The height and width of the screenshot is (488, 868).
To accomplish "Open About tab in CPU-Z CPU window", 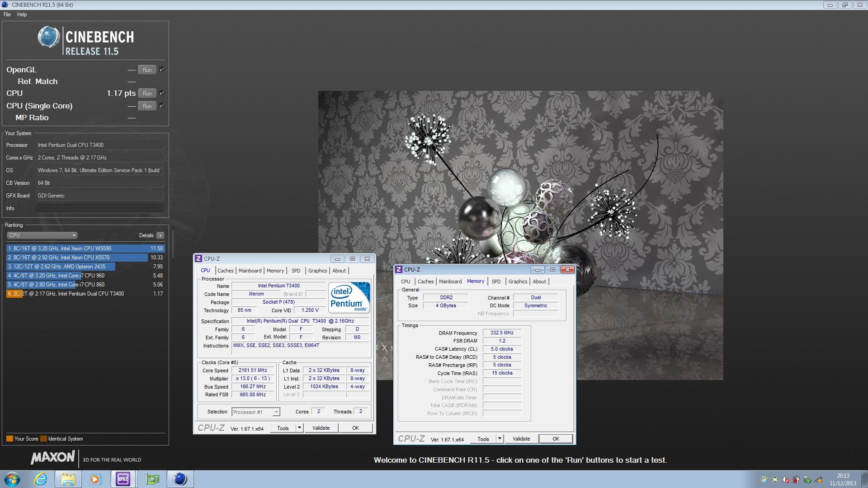I will (339, 271).
